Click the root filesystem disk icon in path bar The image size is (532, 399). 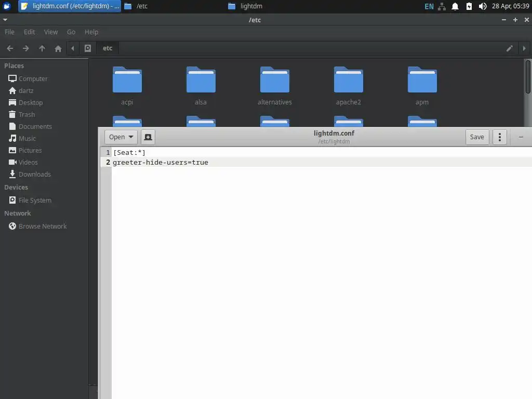pos(87,48)
